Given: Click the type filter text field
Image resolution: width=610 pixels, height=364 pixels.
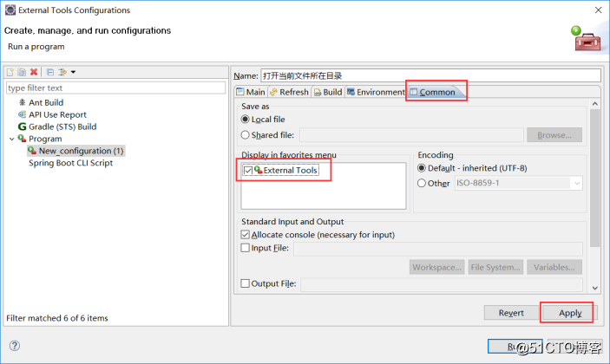Looking at the screenshot, I should click(x=115, y=88).
